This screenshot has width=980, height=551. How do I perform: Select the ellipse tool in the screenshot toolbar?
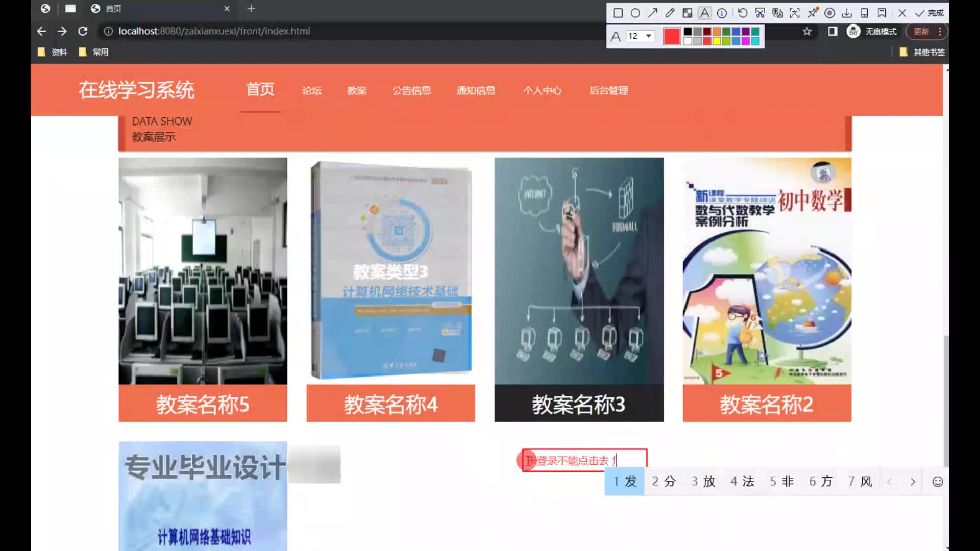[635, 13]
